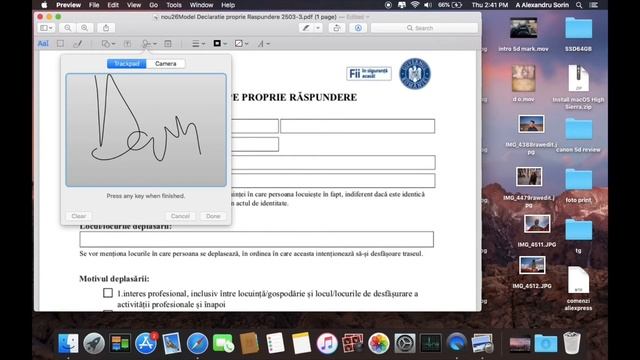
Task: Click the Note tool icon
Action: (168, 43)
